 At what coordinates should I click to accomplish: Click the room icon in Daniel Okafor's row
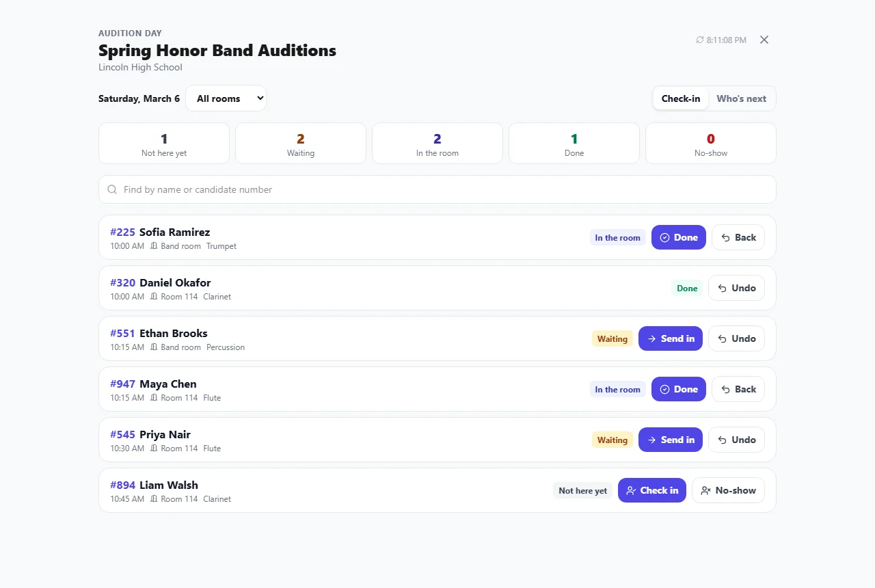point(154,297)
